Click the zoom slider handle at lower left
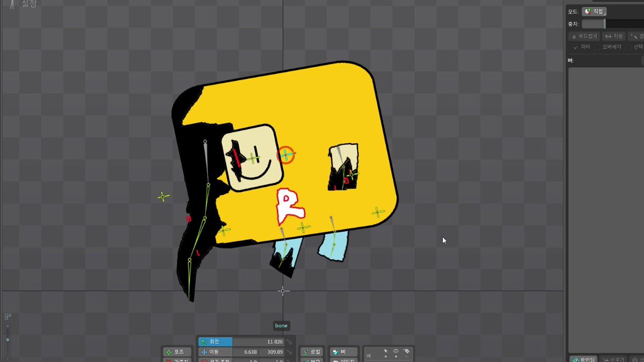Viewport: 644px width, 362px height. [x=8, y=339]
